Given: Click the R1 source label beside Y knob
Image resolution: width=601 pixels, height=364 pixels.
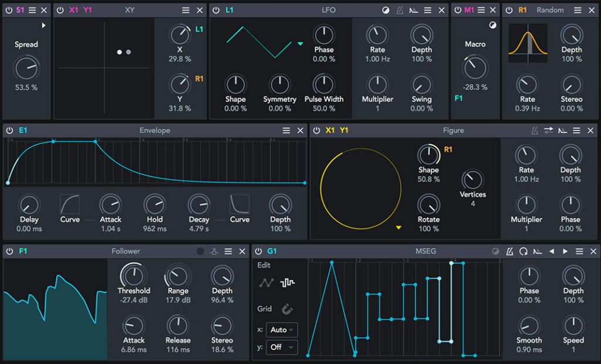Looking at the screenshot, I should point(200,79).
